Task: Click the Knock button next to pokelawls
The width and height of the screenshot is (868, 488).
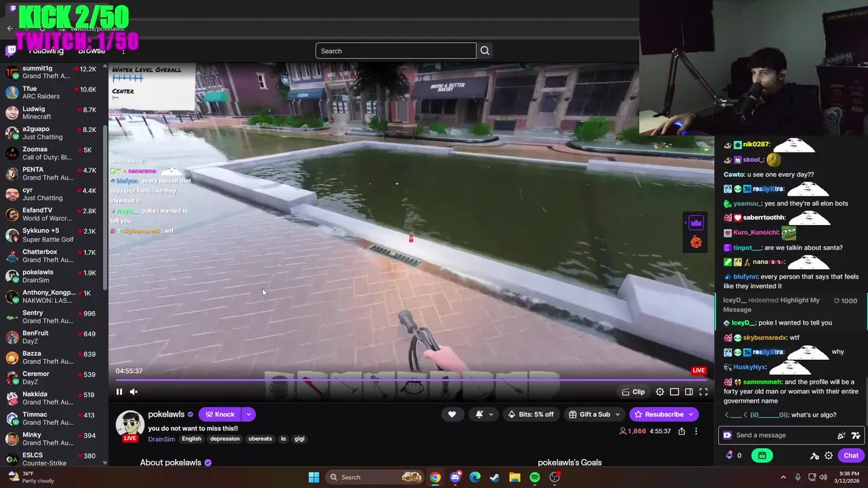Action: (x=220, y=414)
